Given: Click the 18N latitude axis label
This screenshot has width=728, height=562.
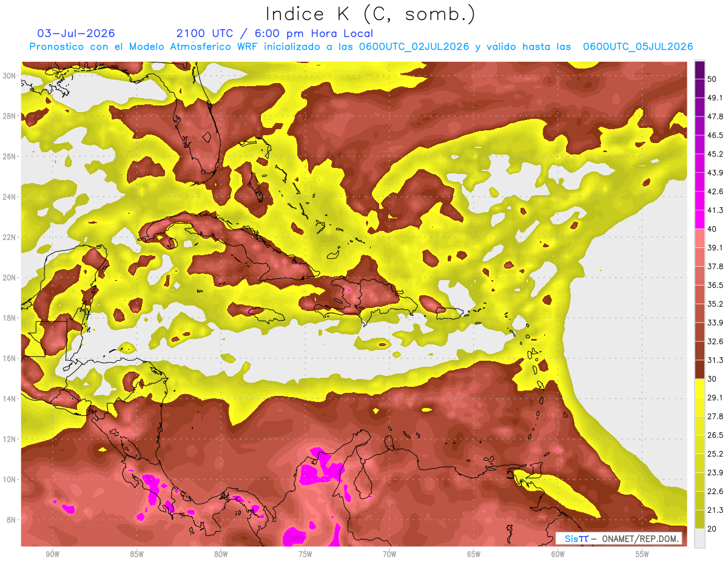Looking at the screenshot, I should coord(9,318).
